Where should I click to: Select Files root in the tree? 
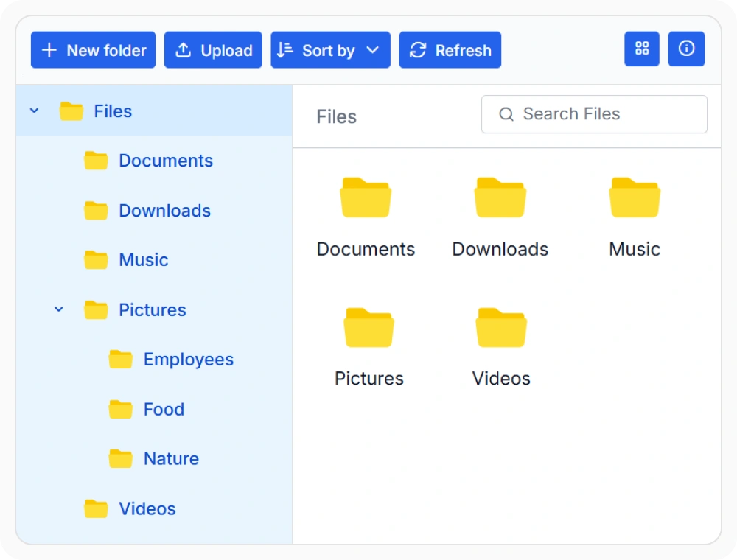click(x=154, y=111)
